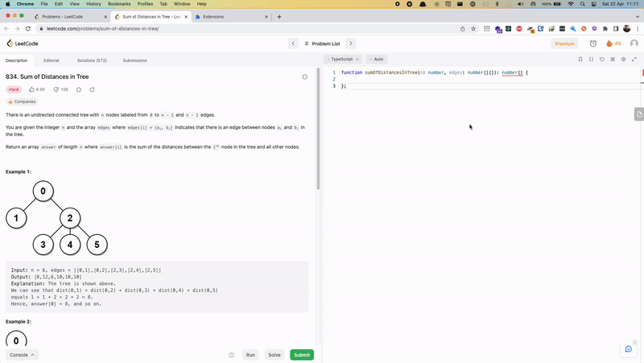Click the debugger bug icon
This screenshot has height=363, width=644.
click(231, 355)
